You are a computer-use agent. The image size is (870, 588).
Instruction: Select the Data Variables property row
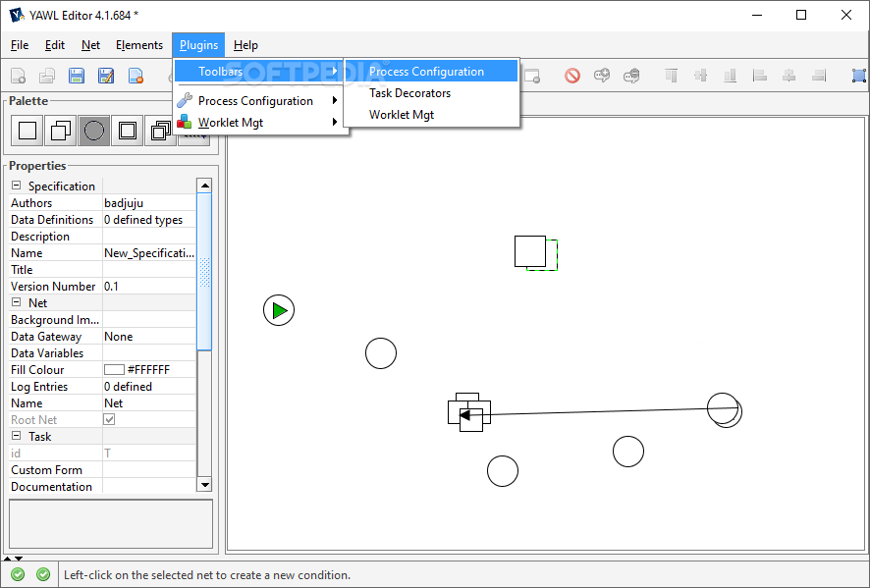(103, 352)
